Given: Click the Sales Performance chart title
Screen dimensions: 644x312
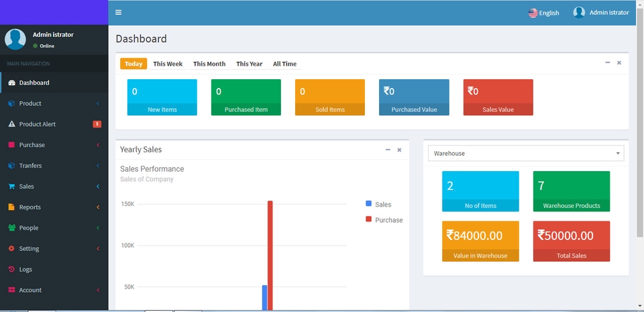Looking at the screenshot, I should click(x=152, y=168).
